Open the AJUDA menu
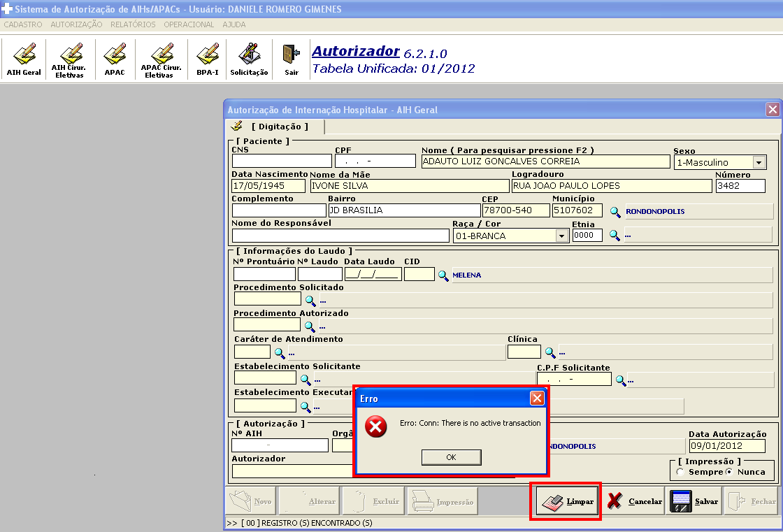 tap(234, 24)
